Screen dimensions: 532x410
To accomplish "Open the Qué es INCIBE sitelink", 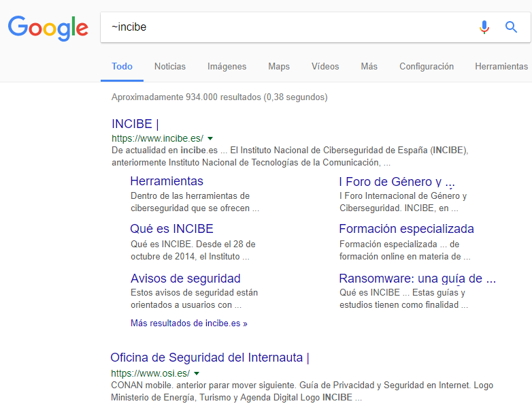I will [171, 229].
